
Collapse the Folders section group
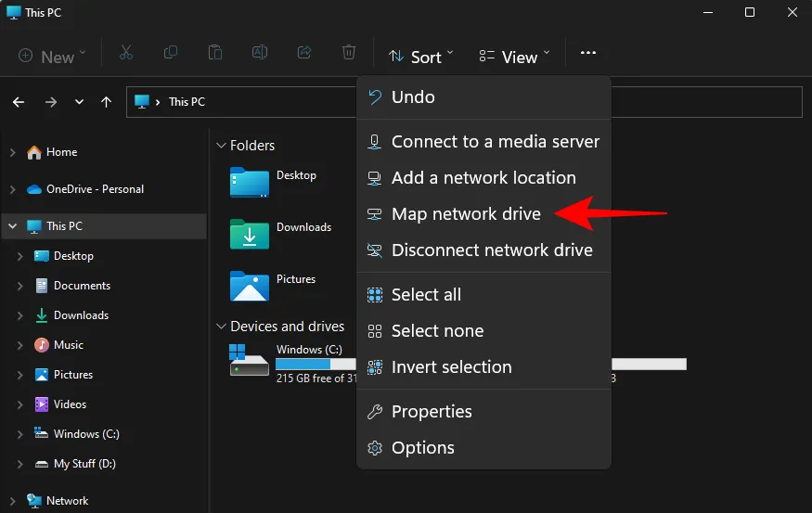(x=222, y=146)
